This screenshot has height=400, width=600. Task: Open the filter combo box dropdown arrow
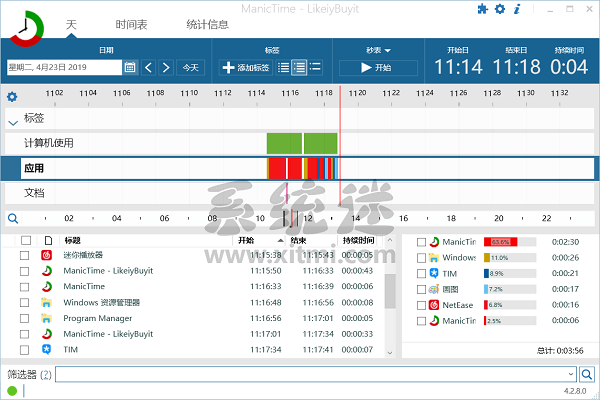pyautogui.click(x=571, y=374)
